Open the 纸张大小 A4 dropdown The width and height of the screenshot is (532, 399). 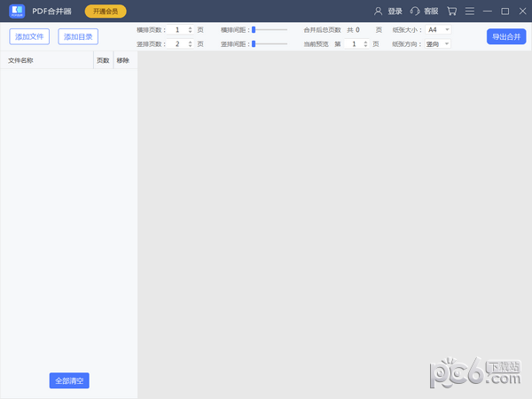tap(438, 30)
